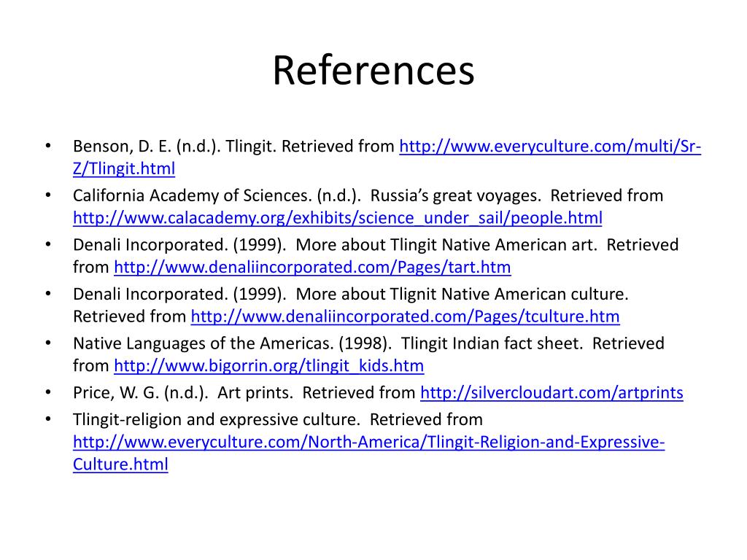Follow the denaliincorporated.com tculture.htm link
The image size is (747, 560).
click(x=405, y=316)
